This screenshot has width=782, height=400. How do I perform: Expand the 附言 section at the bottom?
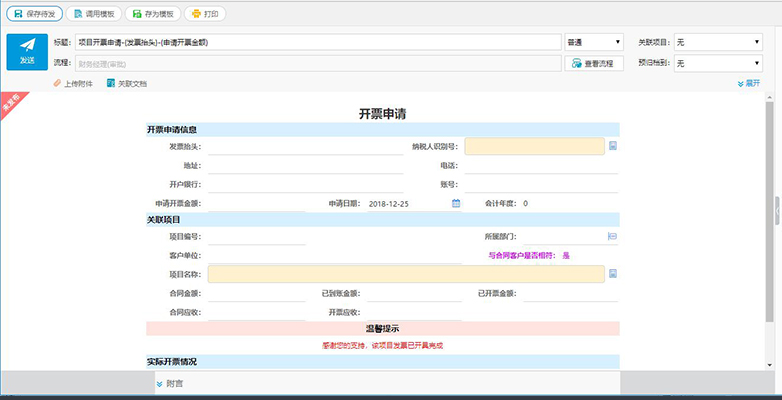(169, 384)
